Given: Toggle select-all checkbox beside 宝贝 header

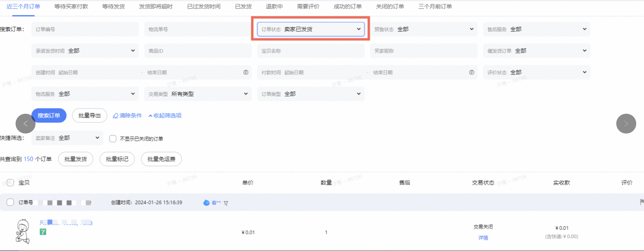Looking at the screenshot, I should pyautogui.click(x=10, y=182).
